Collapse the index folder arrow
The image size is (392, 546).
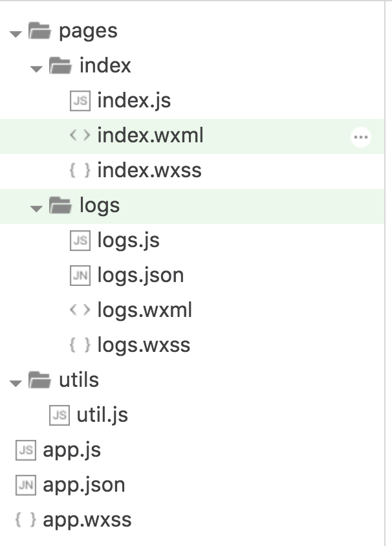coord(36,67)
